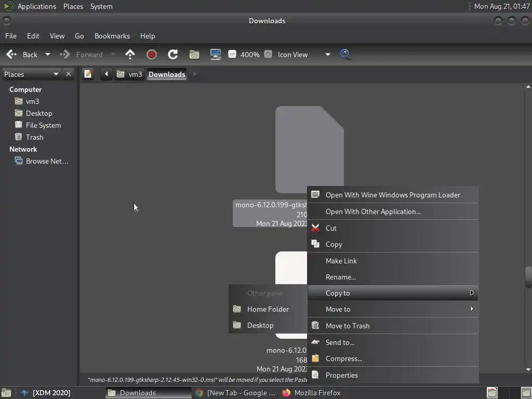Click the large mono gtksharp file thumbnail

[x=310, y=150]
